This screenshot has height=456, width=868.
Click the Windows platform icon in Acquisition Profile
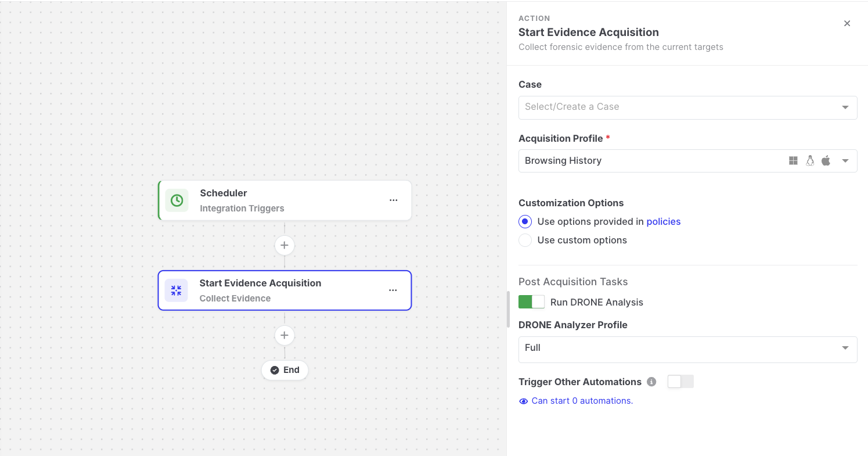[x=793, y=161]
